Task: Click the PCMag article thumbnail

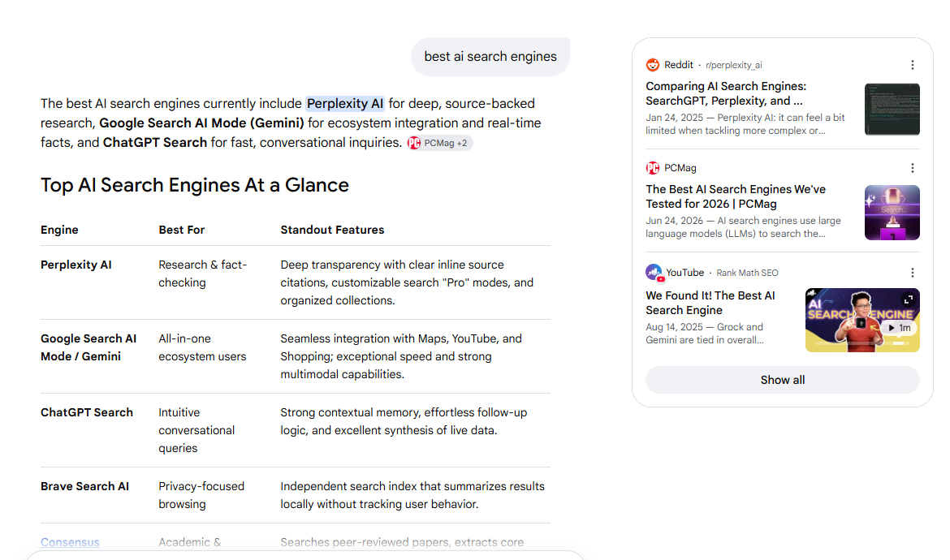Action: pos(892,213)
